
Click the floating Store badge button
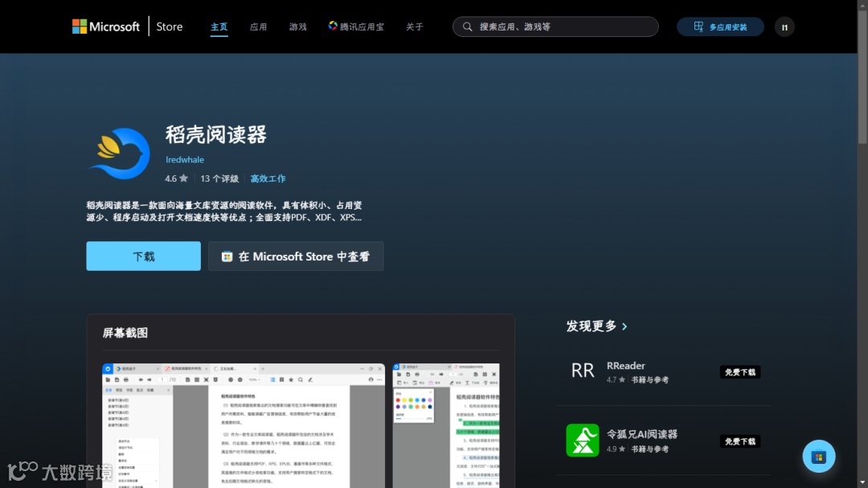point(819,457)
